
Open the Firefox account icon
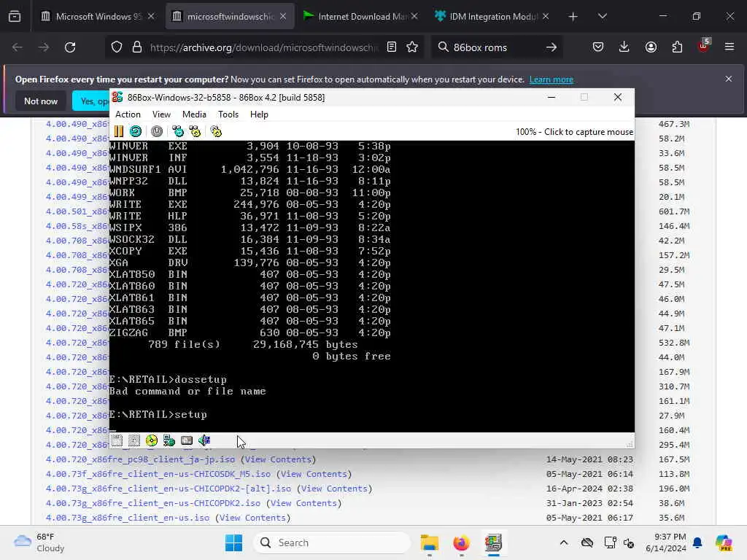651,47
